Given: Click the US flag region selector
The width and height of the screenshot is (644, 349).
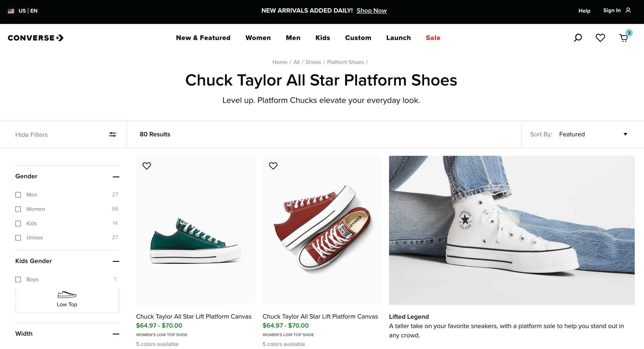Looking at the screenshot, I should coord(11,11).
